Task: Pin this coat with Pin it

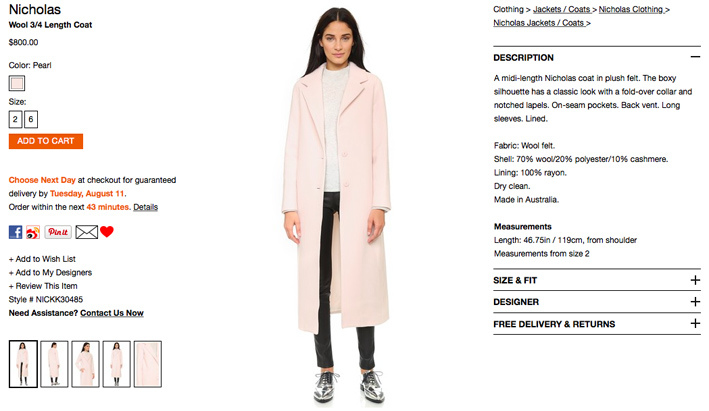Action: click(58, 232)
